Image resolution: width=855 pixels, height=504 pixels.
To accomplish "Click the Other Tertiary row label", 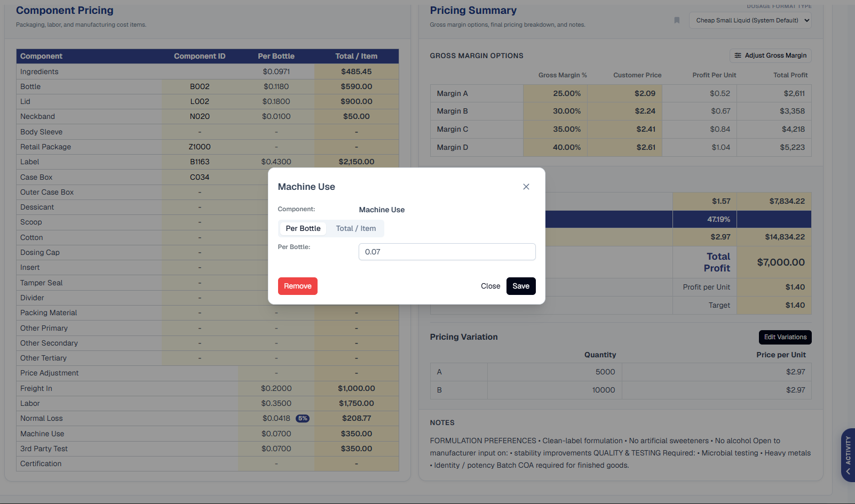I will (x=43, y=358).
